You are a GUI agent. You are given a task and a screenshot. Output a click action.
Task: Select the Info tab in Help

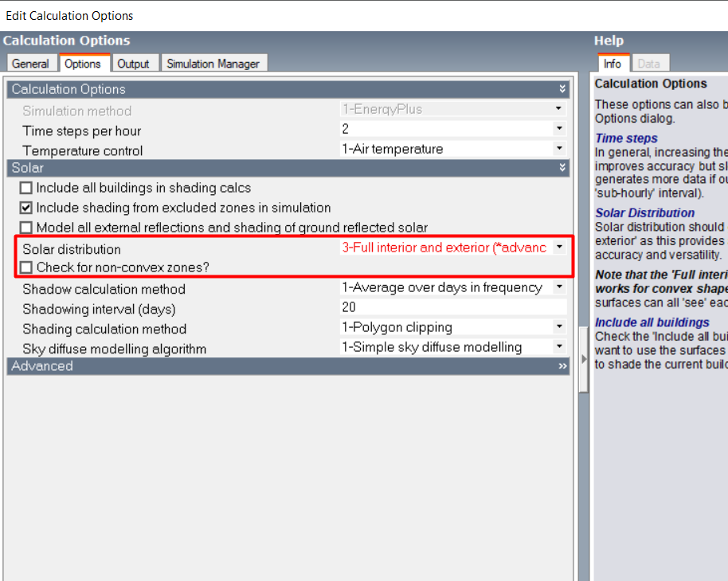click(613, 64)
